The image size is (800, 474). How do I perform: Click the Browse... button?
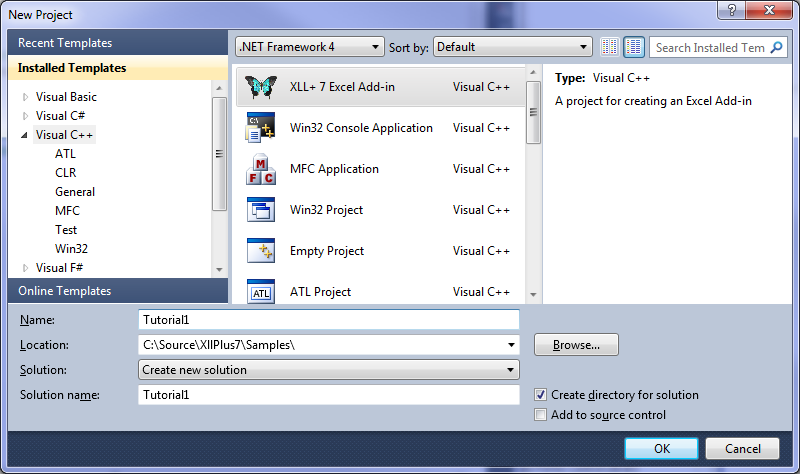(x=576, y=345)
